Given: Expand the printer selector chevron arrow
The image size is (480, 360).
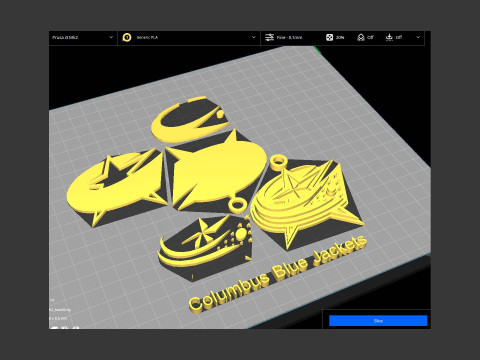Looking at the screenshot, I should point(111,37).
